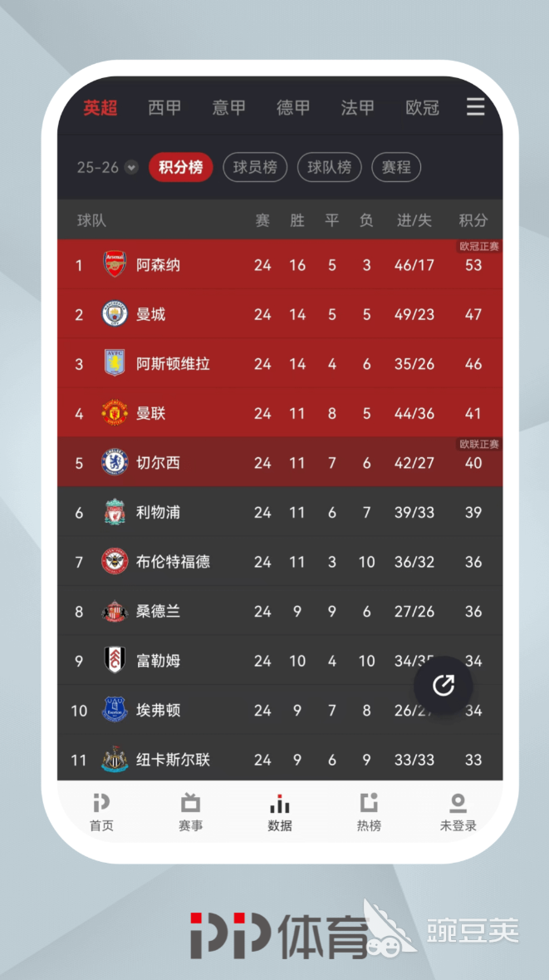The width and height of the screenshot is (549, 980).
Task: Go to the 赛事 matches tab
Action: [x=190, y=804]
